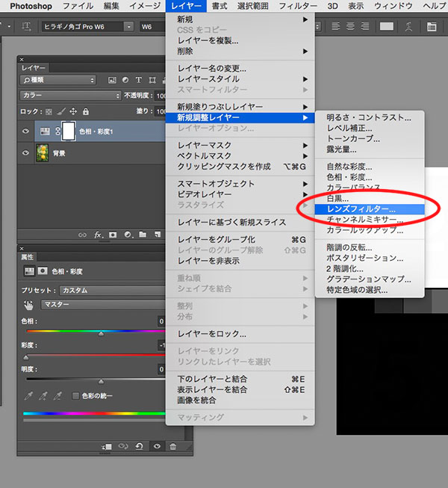Enable the 色彩の統一 checkbox
This screenshot has width=448, height=488.
click(75, 395)
